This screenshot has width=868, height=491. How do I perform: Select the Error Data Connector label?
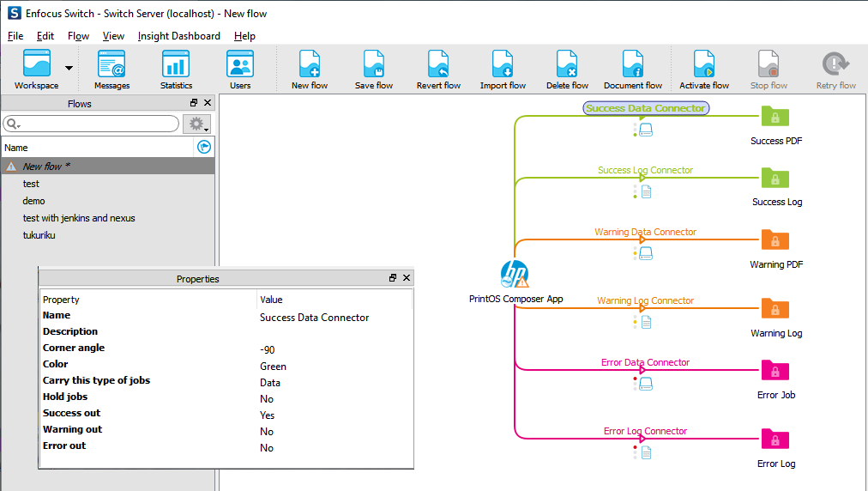pyautogui.click(x=646, y=362)
